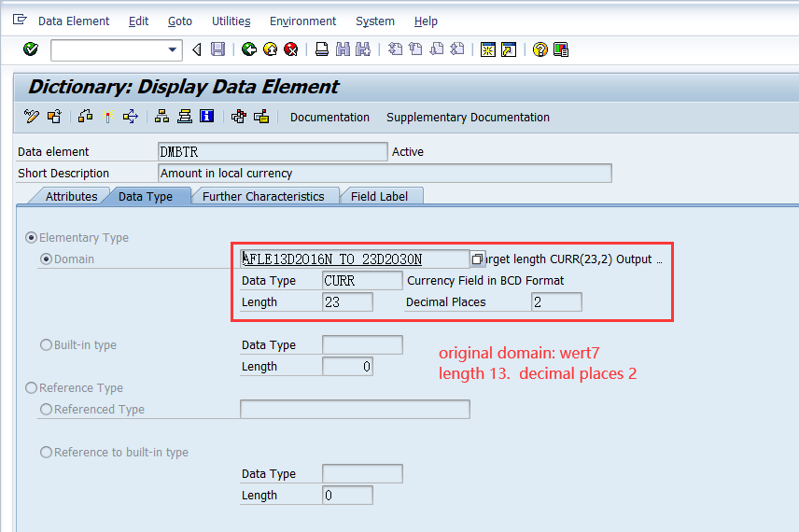799x532 pixels.
Task: Open the Help menu
Action: 426,21
